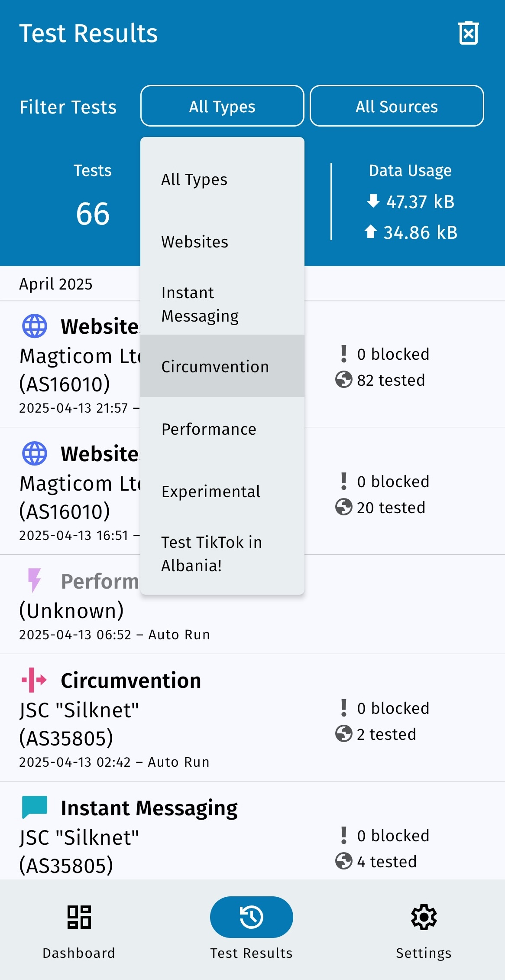Select All Types from dropdown list

(194, 179)
